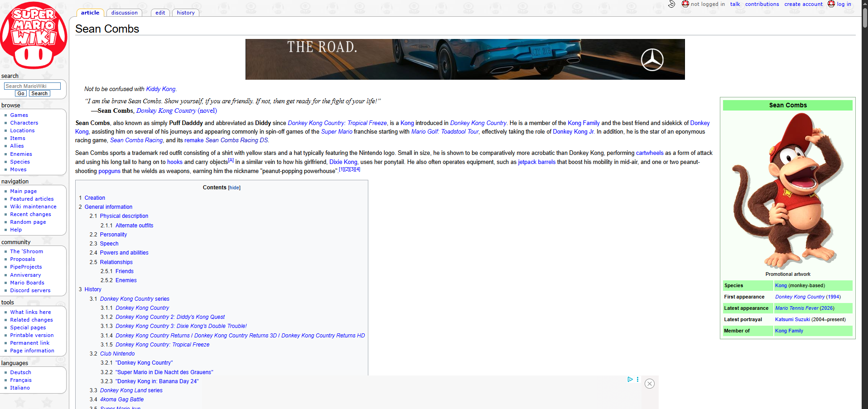Open the history tab
Viewport: 868px width, 409px height.
coord(186,13)
